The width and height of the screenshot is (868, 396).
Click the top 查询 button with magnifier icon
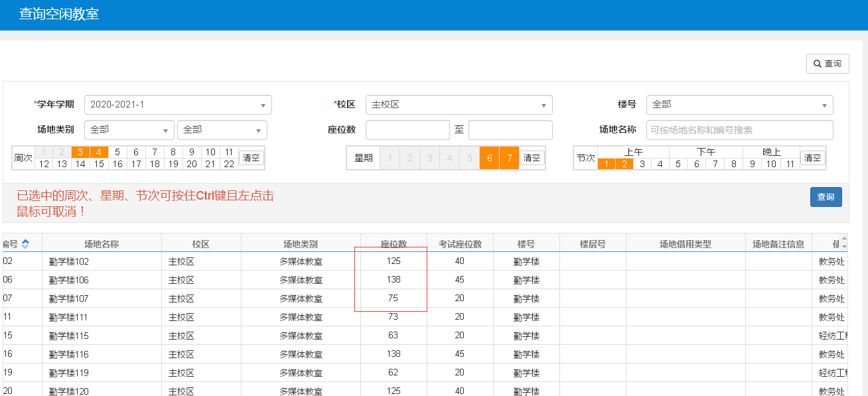[x=827, y=64]
